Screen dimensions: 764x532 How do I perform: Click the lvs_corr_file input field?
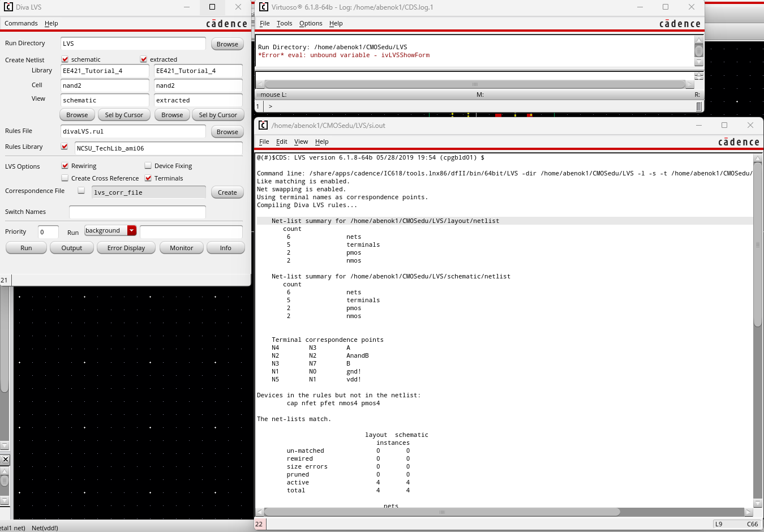pos(149,192)
